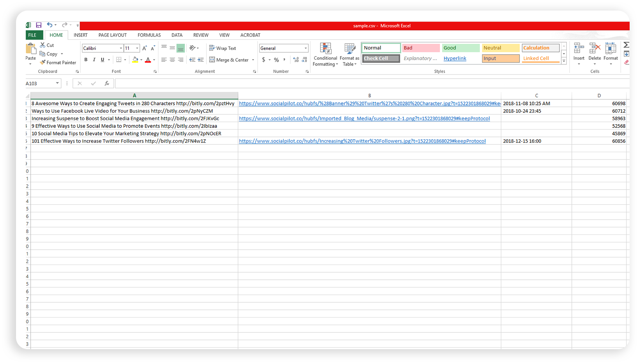639x364 pixels.
Task: Apply the Good cell style
Action: point(461,48)
